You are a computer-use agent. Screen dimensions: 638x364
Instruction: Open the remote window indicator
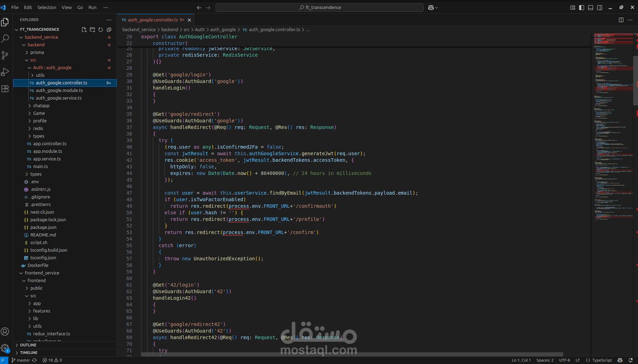tap(4, 360)
